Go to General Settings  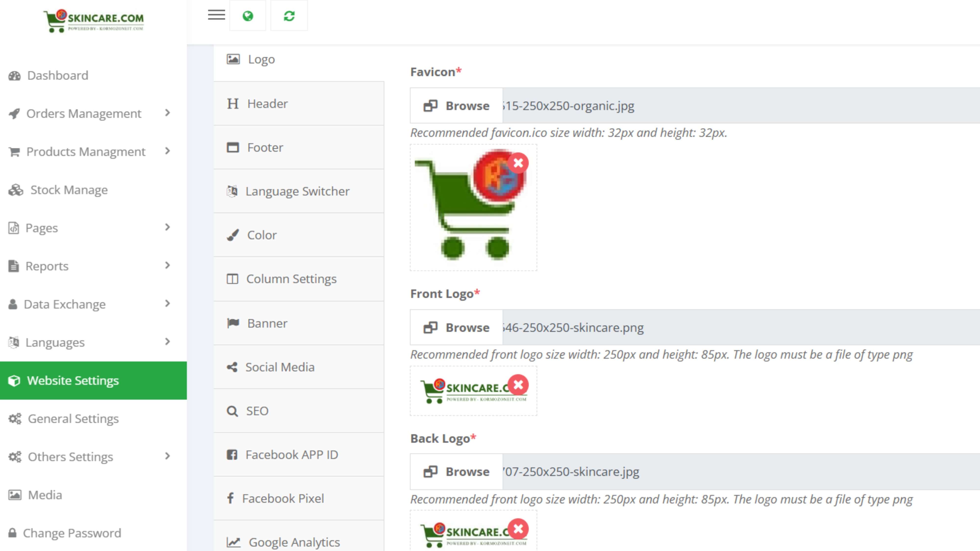pos(73,418)
